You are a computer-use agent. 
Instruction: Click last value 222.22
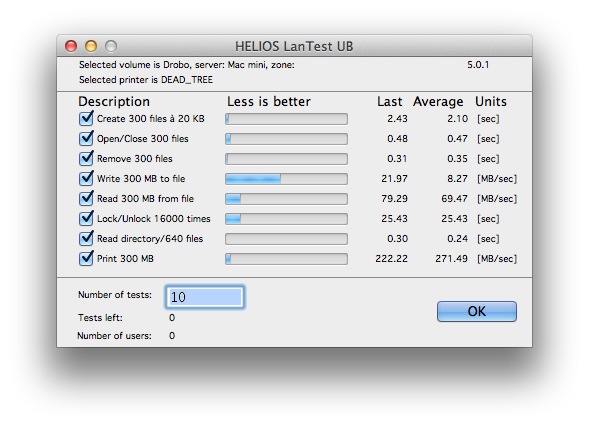tap(391, 259)
